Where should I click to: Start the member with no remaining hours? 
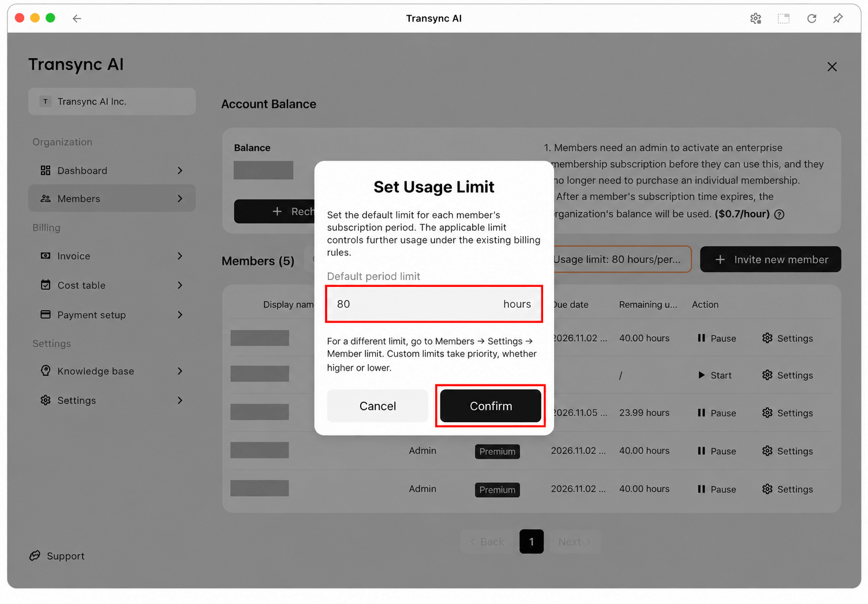click(714, 375)
